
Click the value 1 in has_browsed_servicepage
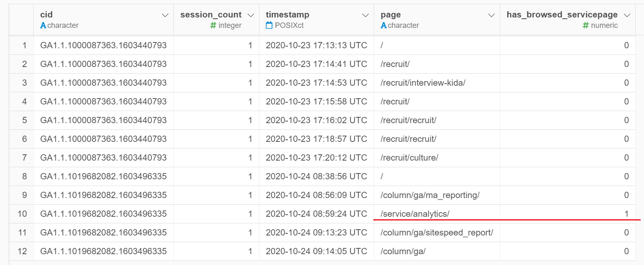627,214
